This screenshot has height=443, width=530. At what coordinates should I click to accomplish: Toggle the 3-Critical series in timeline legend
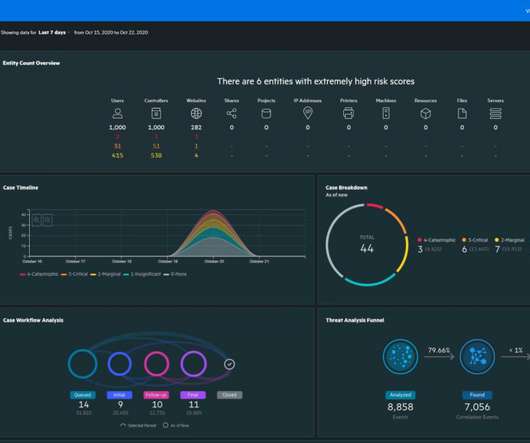coord(74,274)
